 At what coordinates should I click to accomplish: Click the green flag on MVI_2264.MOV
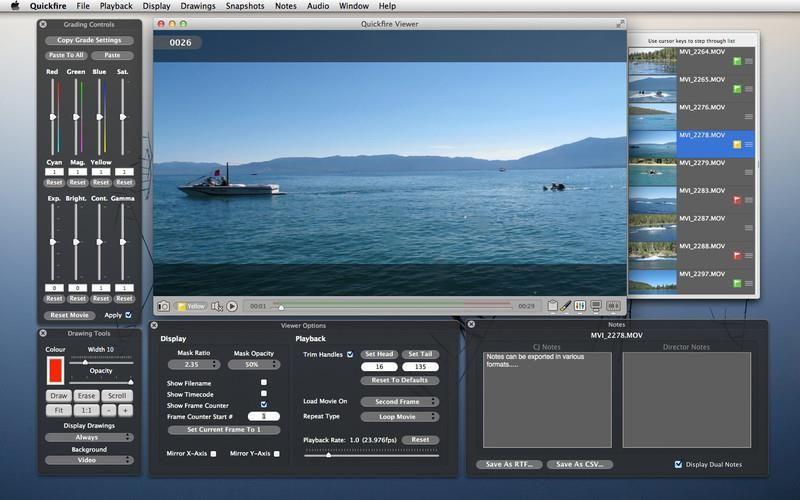click(737, 61)
